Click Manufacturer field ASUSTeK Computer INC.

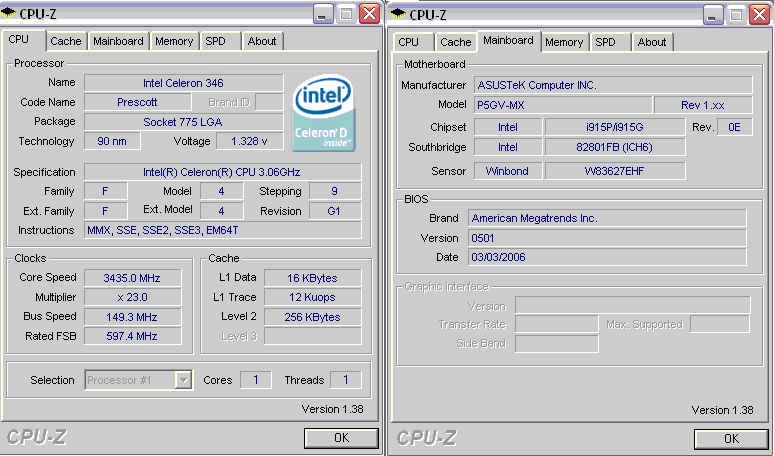[x=613, y=85]
